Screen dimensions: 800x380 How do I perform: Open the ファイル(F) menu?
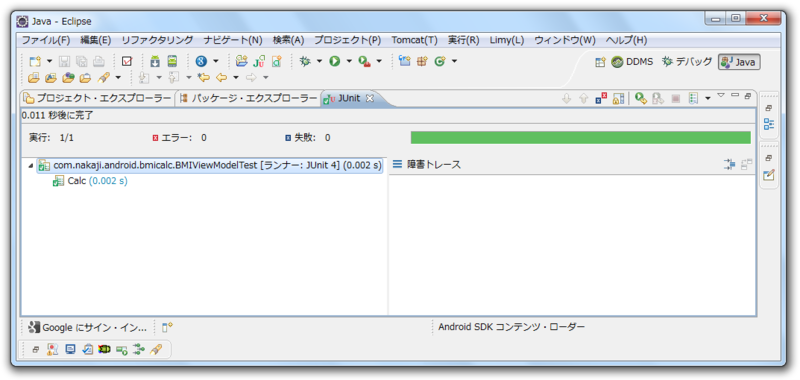(46, 40)
